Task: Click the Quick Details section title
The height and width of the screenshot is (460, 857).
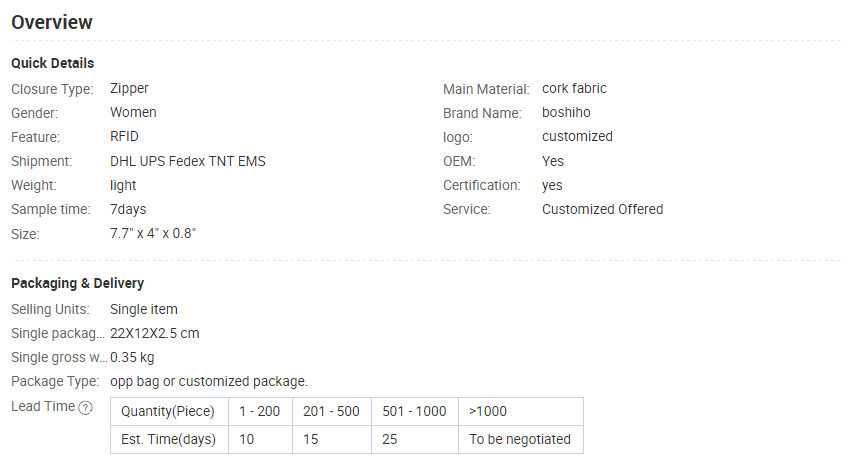Action: (52, 63)
